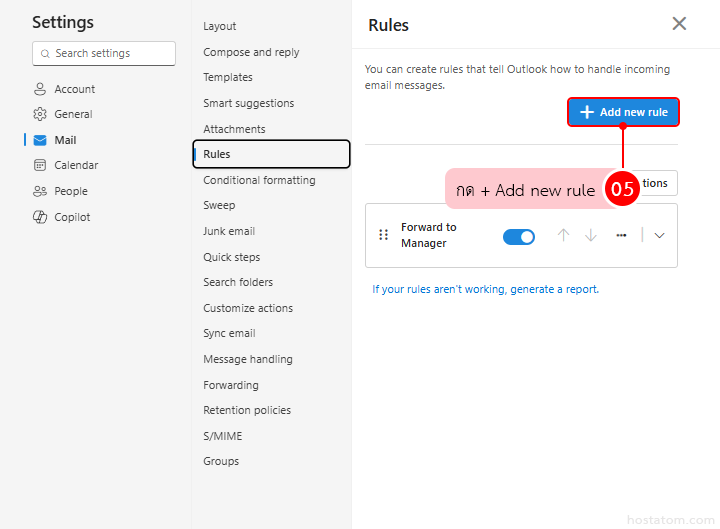720x529 pixels.
Task: Select the Calendar label in the sidebar
Action: click(76, 165)
